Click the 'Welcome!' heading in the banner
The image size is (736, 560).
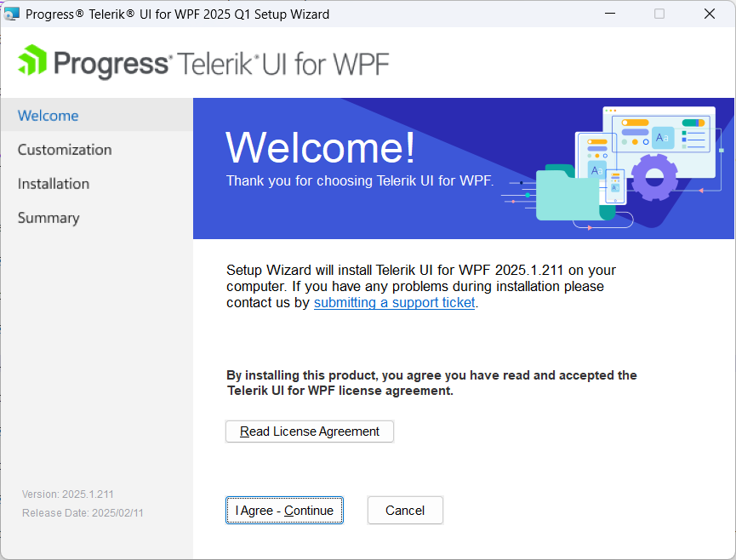click(319, 146)
